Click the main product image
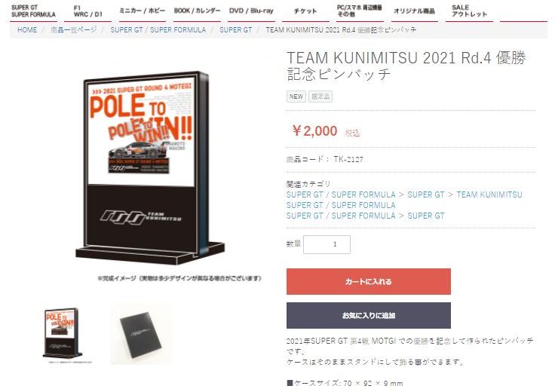Viewport: 558px width, 392px height. pyautogui.click(x=150, y=168)
